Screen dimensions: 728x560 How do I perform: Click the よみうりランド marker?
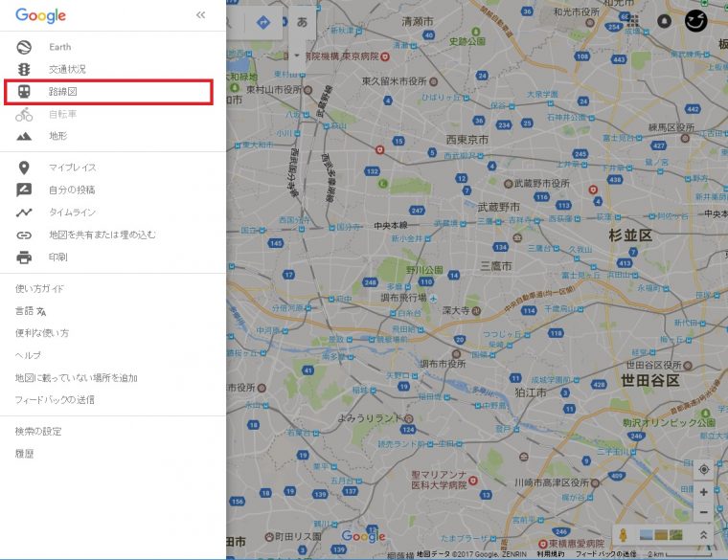click(x=409, y=418)
